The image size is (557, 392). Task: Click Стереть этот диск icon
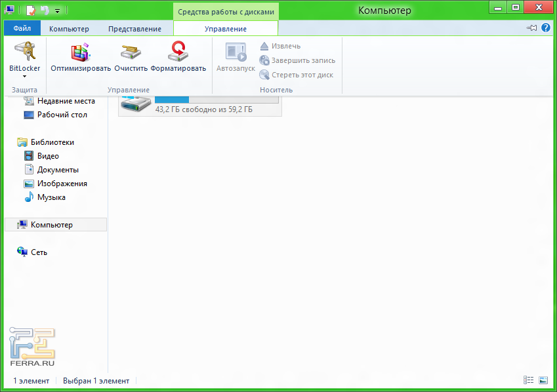tap(264, 75)
